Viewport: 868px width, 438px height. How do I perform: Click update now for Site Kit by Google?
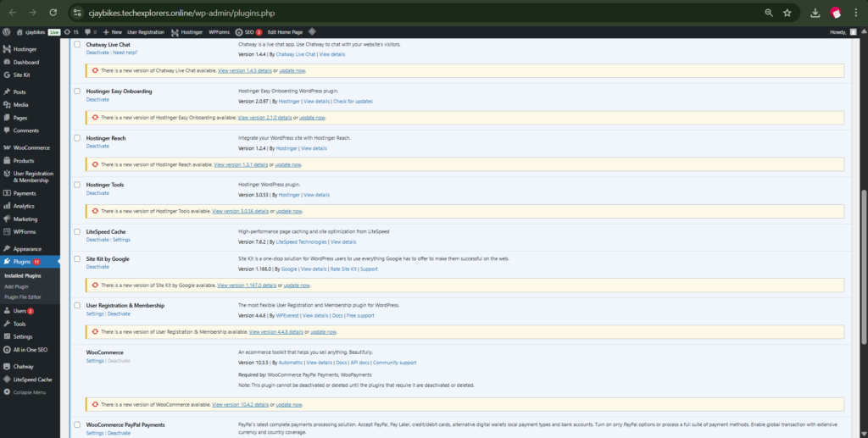[x=297, y=286]
